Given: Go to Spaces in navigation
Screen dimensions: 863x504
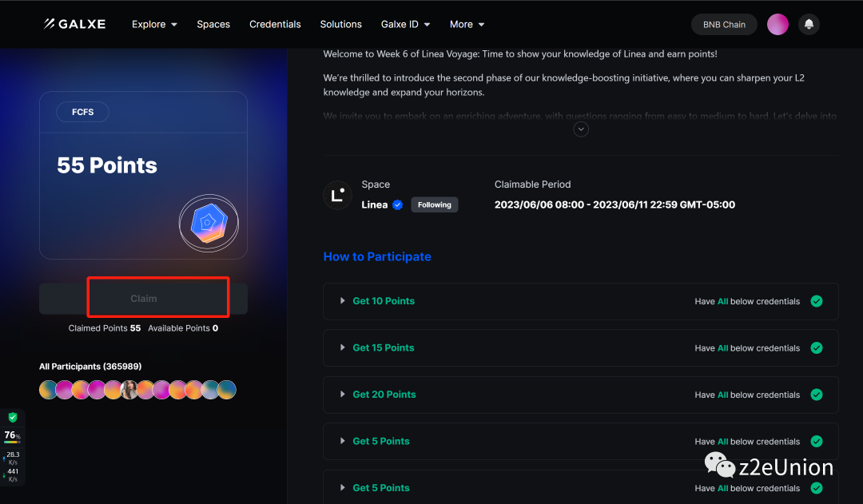Looking at the screenshot, I should (213, 24).
